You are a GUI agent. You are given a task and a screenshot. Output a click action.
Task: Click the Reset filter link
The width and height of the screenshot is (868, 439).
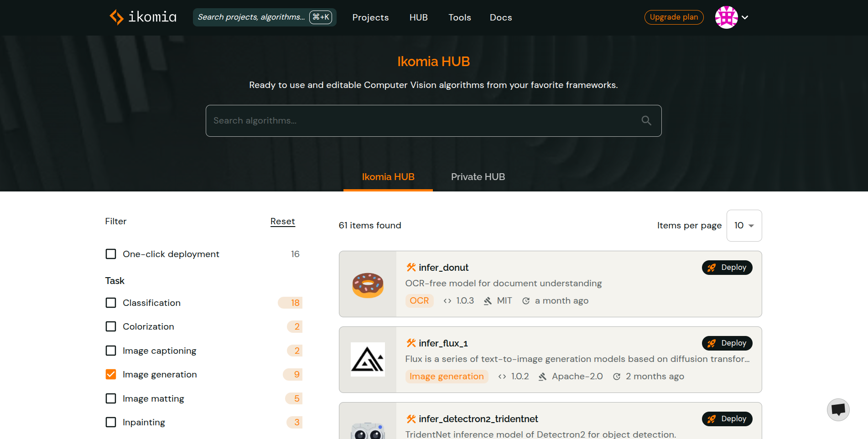click(283, 222)
